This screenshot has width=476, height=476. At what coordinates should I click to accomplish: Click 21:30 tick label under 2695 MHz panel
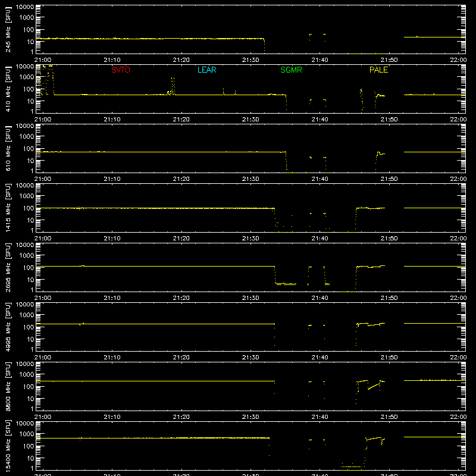click(x=250, y=298)
